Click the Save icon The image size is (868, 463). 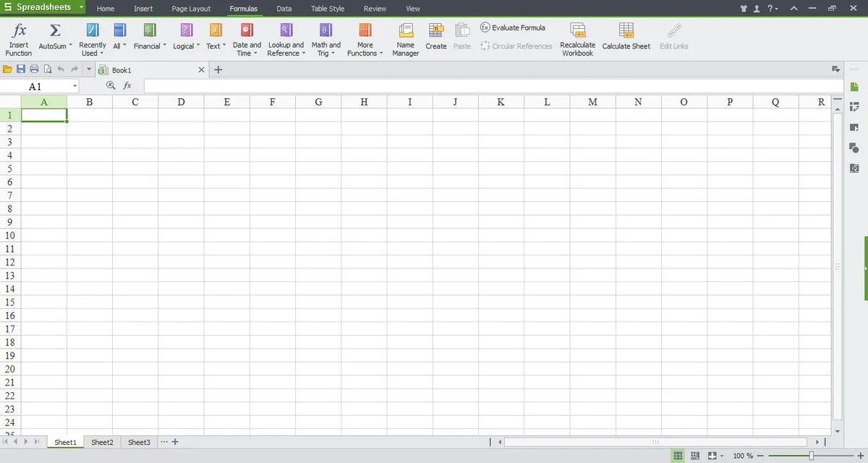coord(22,69)
